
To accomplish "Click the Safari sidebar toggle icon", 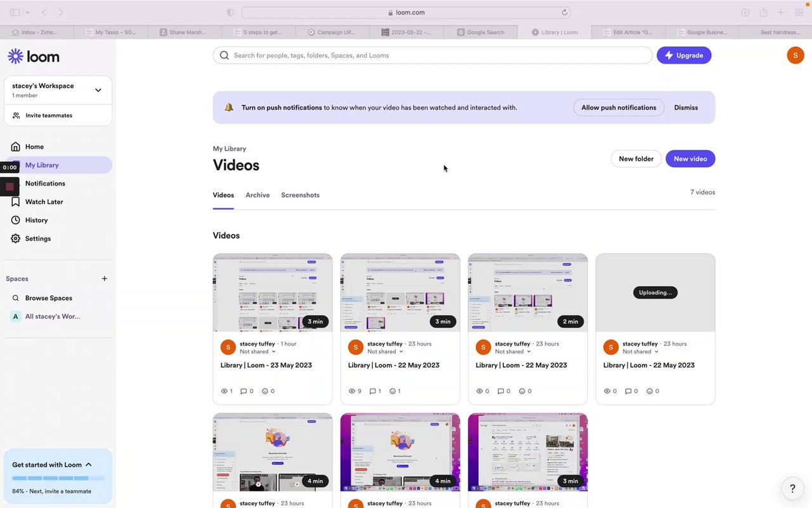I will (x=15, y=12).
